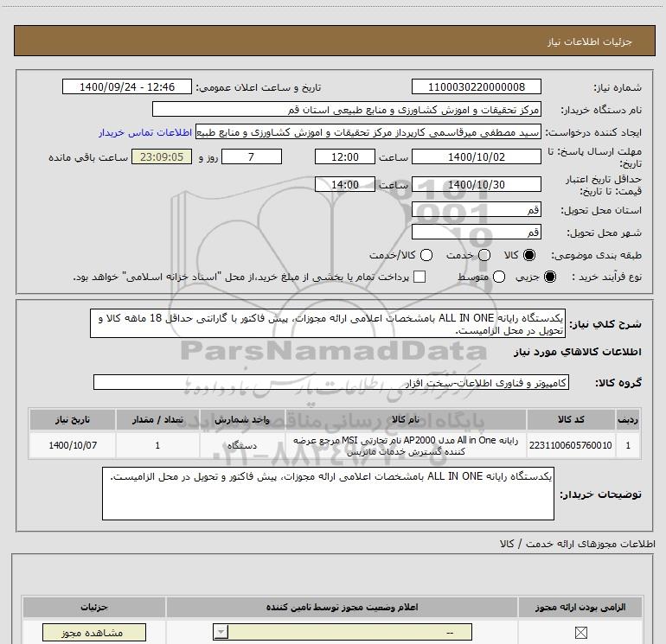Click the response time field 12:00
This screenshot has height=644, width=666.
[345, 156]
